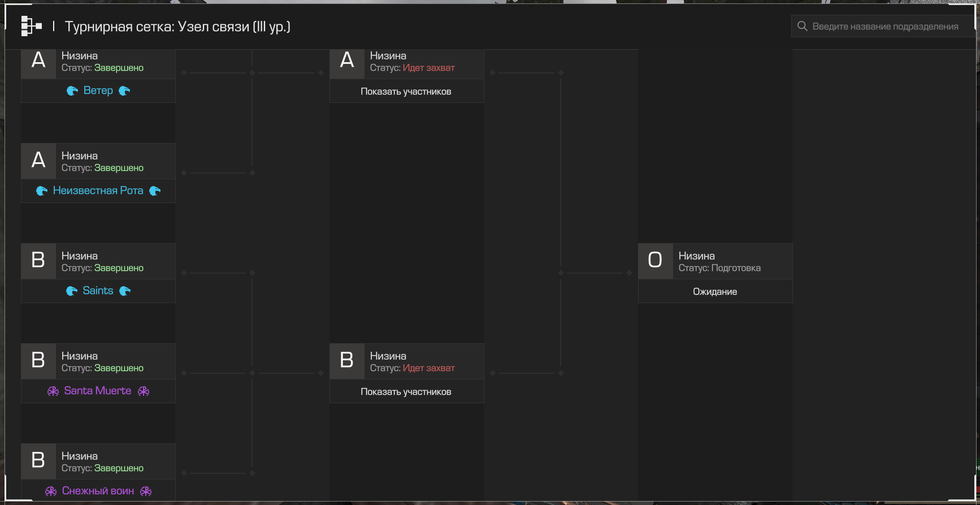
Task: Click the title Турнирная сетка: Узел связи
Action: 177,27
